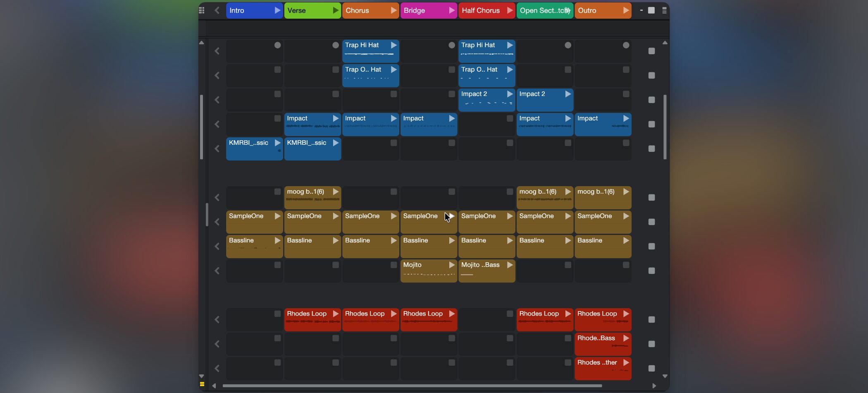Toggle stop square on the SampleOne row
This screenshot has width=868, height=393.
651,222
